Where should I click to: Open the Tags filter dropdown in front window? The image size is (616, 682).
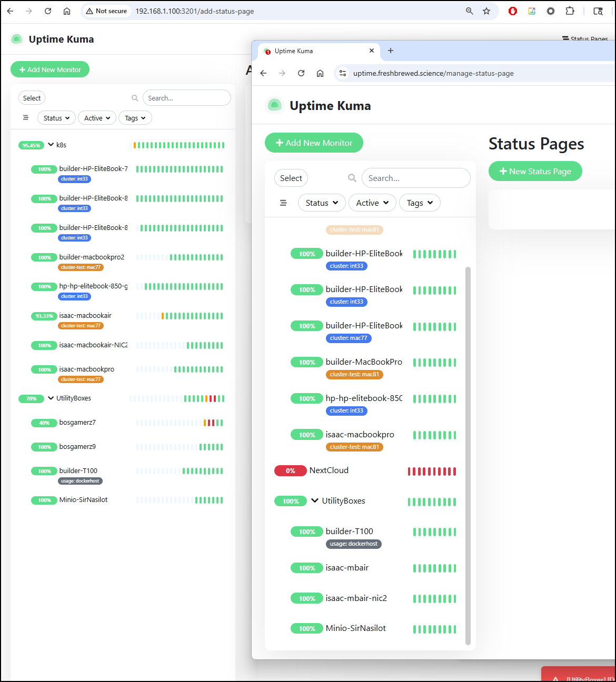(420, 203)
